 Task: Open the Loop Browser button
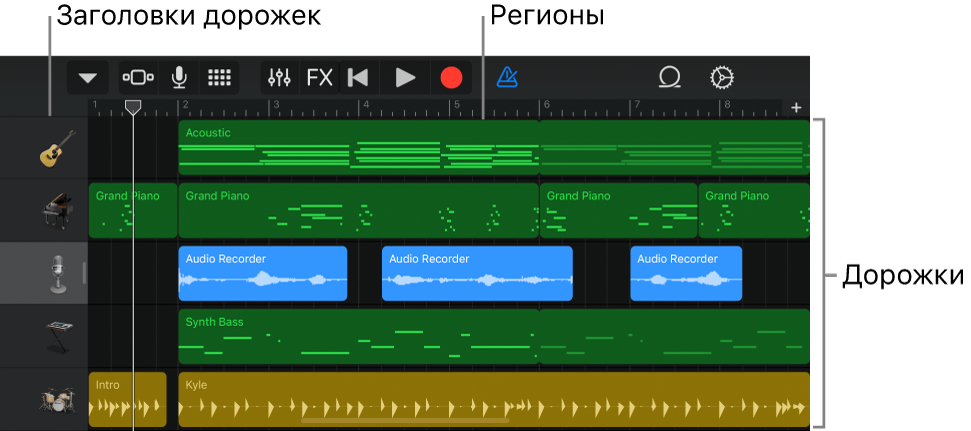pos(669,78)
